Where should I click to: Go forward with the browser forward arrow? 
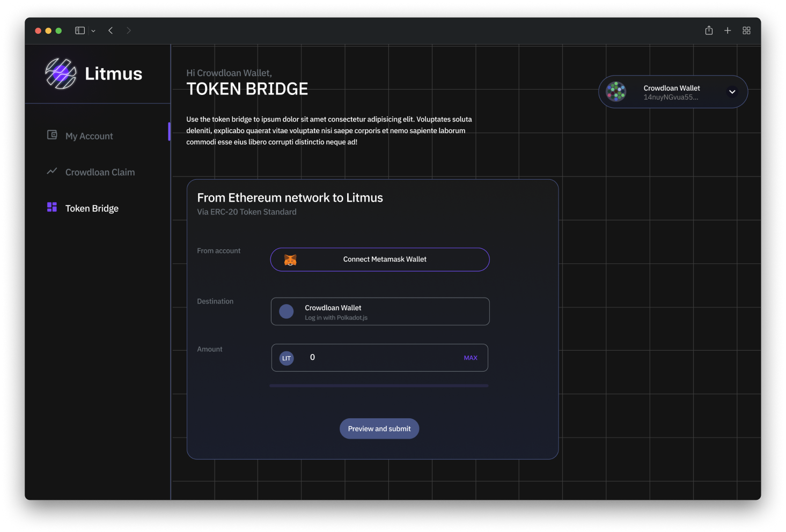click(129, 31)
